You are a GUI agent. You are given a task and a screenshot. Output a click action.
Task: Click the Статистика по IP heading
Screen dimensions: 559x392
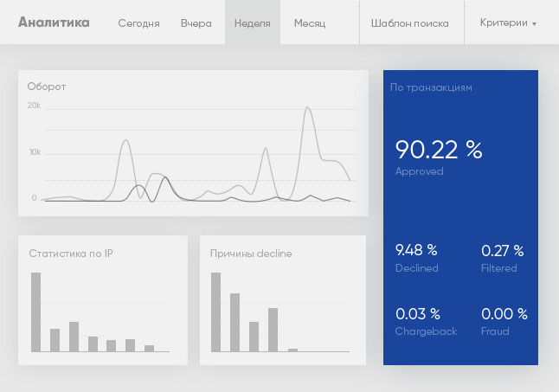71,254
